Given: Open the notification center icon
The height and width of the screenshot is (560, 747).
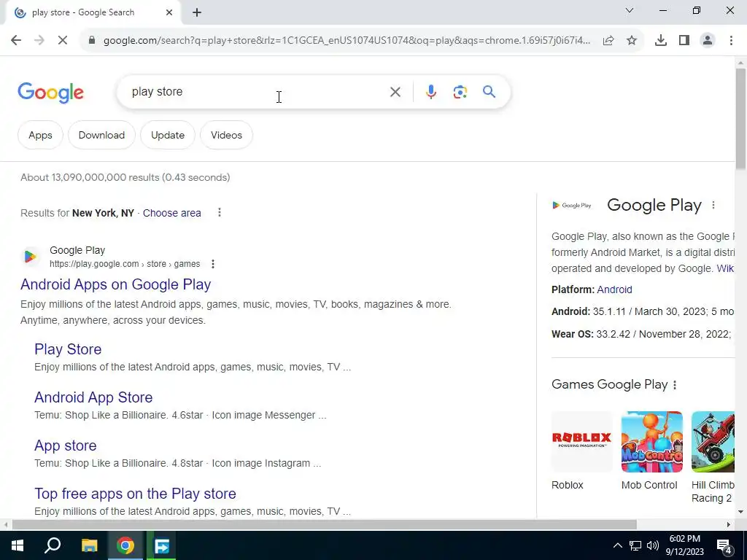Looking at the screenshot, I should (724, 546).
